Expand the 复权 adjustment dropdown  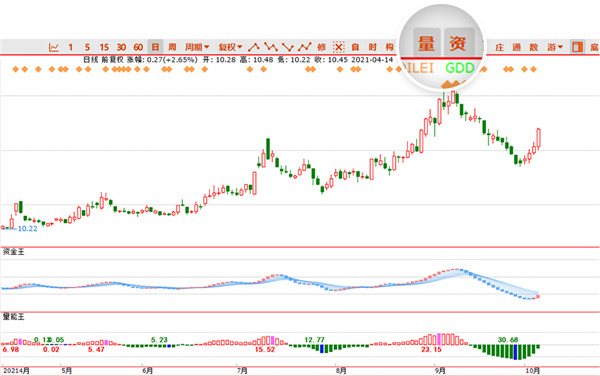[230, 47]
